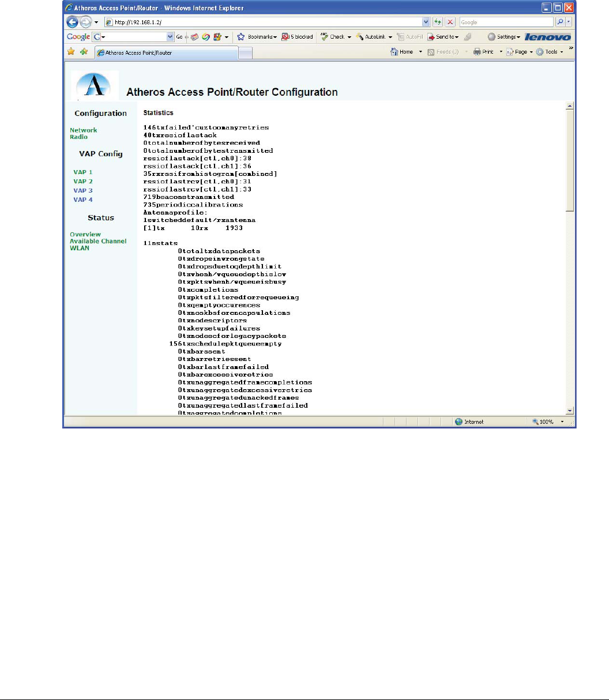Open the 100% zoom level control
The image size is (609, 700).
pos(548,422)
